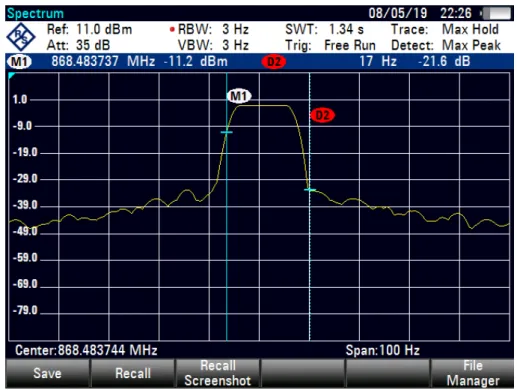Select the Detect Max Peak setting

click(x=471, y=45)
